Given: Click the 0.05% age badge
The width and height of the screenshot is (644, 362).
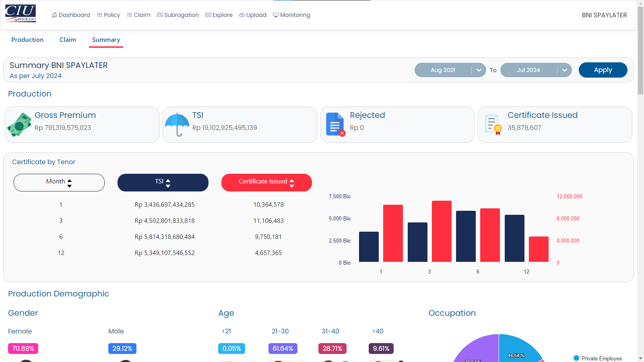Looking at the screenshot, I should [x=231, y=348].
